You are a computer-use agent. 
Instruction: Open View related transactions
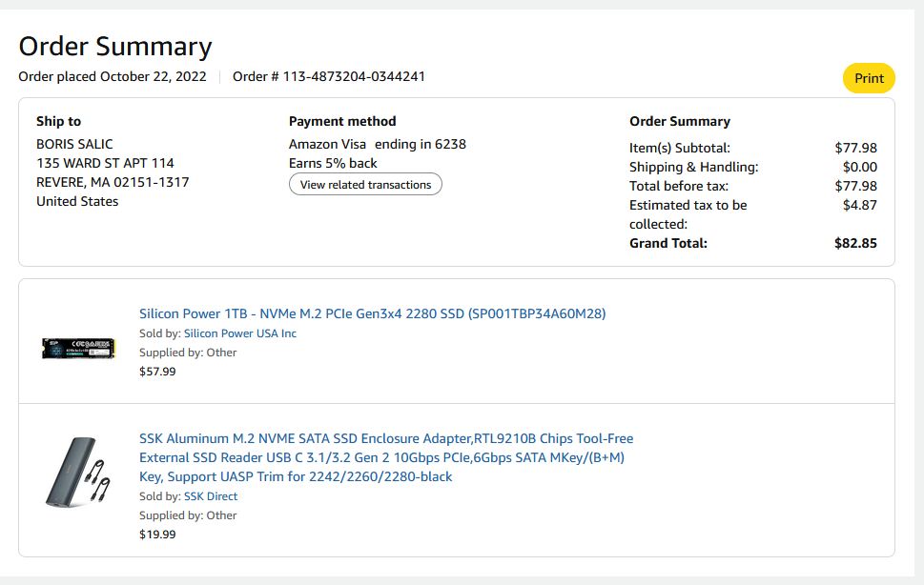pos(365,185)
